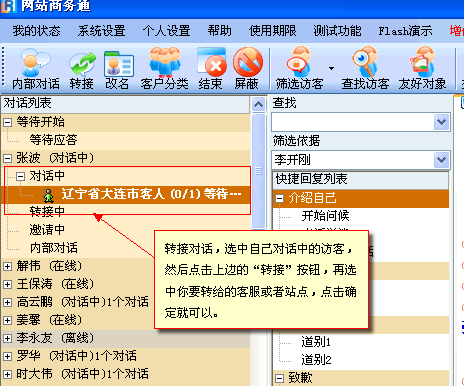The image size is (464, 386).
Task: Click the 转接 transfer icon
Action: (82, 69)
